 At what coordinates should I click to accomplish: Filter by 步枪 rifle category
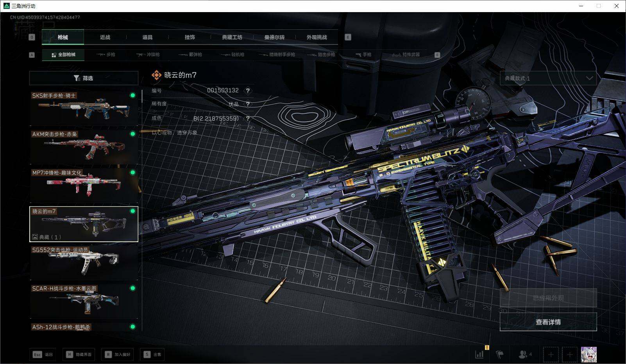point(106,55)
